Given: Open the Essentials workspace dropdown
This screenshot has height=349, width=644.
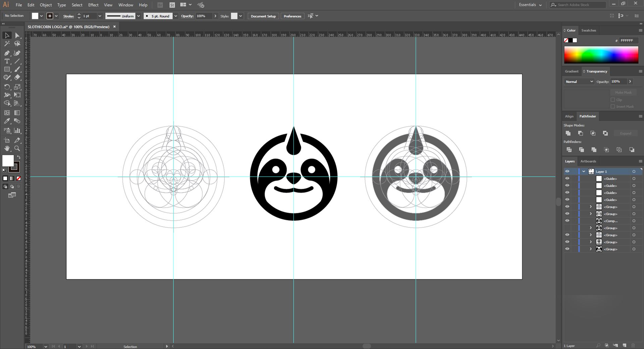Looking at the screenshot, I should [x=530, y=5].
